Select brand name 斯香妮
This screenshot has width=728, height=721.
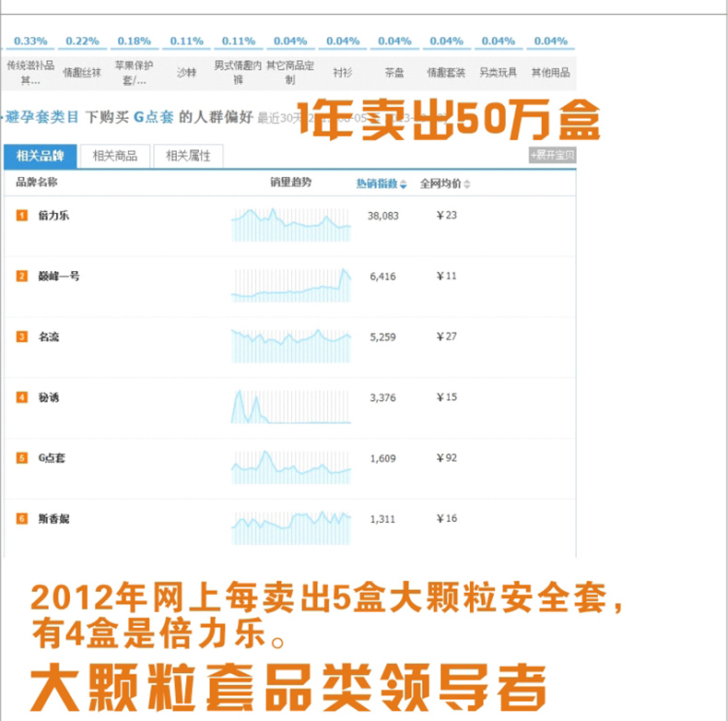(x=53, y=519)
